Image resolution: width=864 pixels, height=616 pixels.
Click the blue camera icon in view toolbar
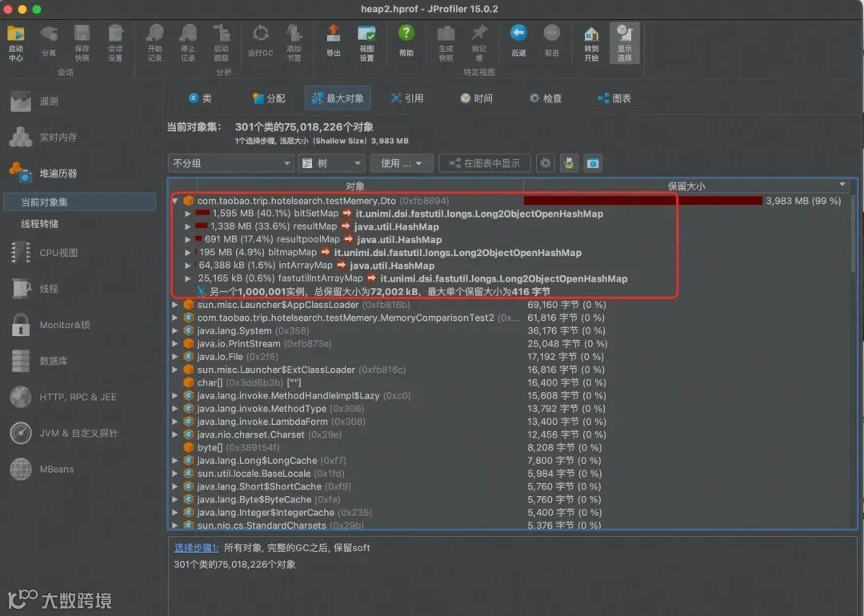pyautogui.click(x=593, y=163)
